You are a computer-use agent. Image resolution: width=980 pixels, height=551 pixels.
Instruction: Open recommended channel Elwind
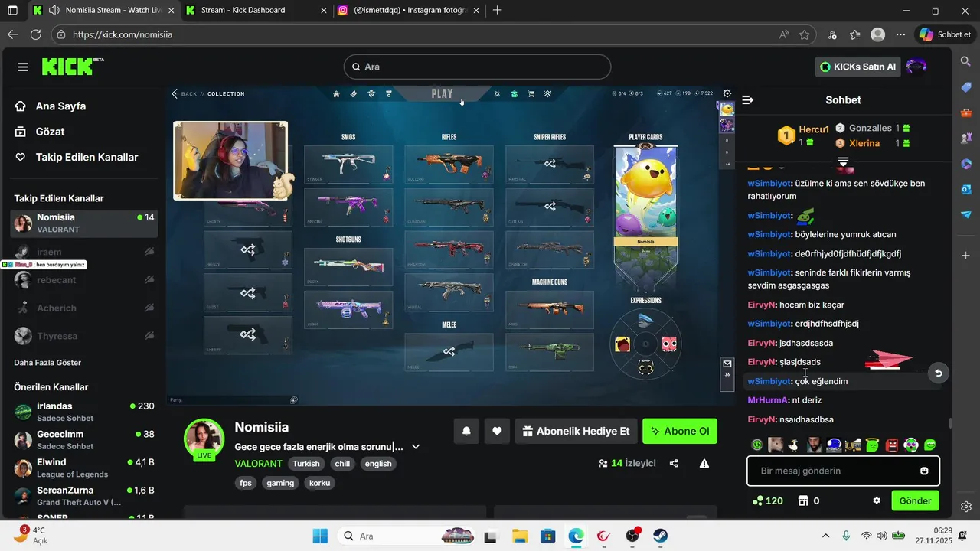[x=84, y=468]
